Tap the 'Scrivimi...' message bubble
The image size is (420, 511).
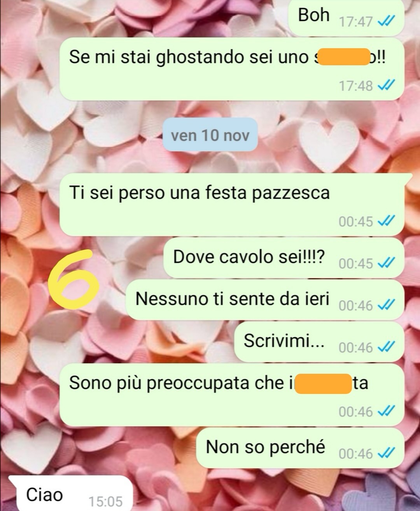(319, 342)
